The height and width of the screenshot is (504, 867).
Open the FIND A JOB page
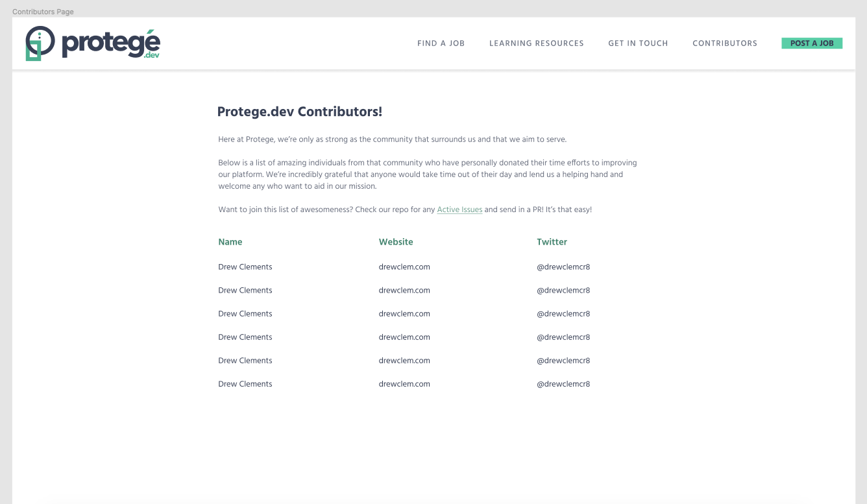[441, 43]
